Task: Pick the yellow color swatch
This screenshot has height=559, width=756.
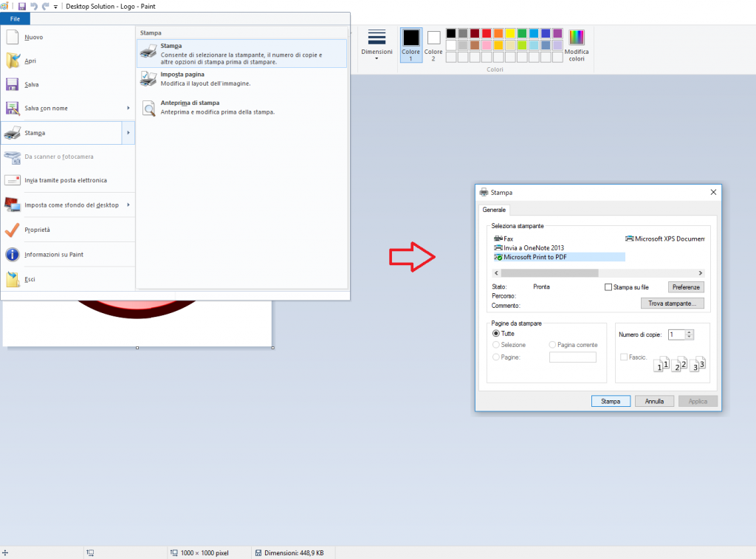Action: pos(510,33)
